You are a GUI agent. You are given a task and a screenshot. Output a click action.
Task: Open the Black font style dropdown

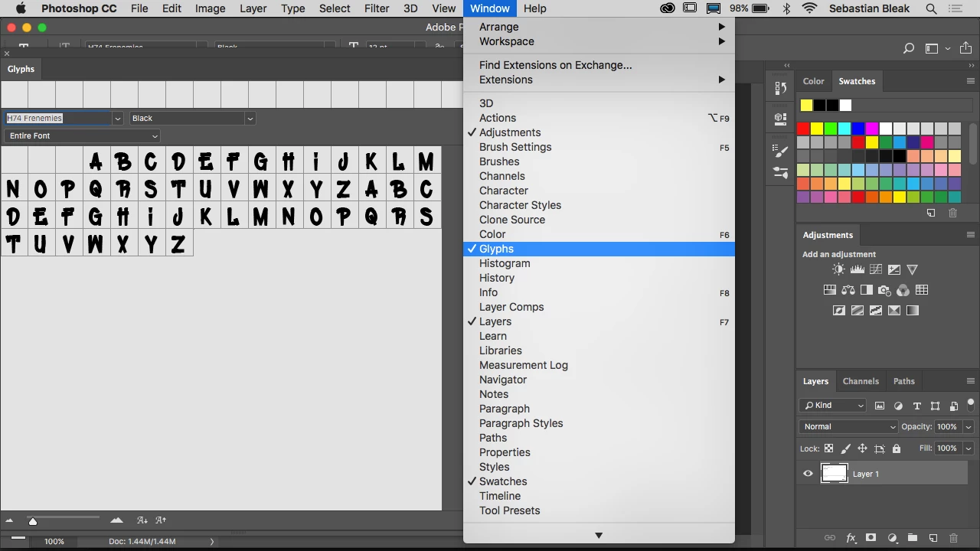pyautogui.click(x=250, y=119)
